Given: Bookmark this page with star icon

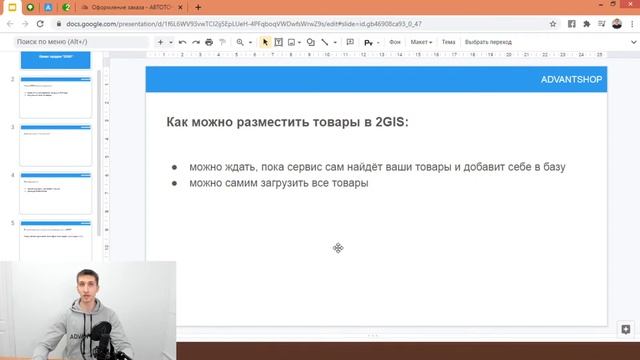Looking at the screenshot, I should tap(553, 24).
